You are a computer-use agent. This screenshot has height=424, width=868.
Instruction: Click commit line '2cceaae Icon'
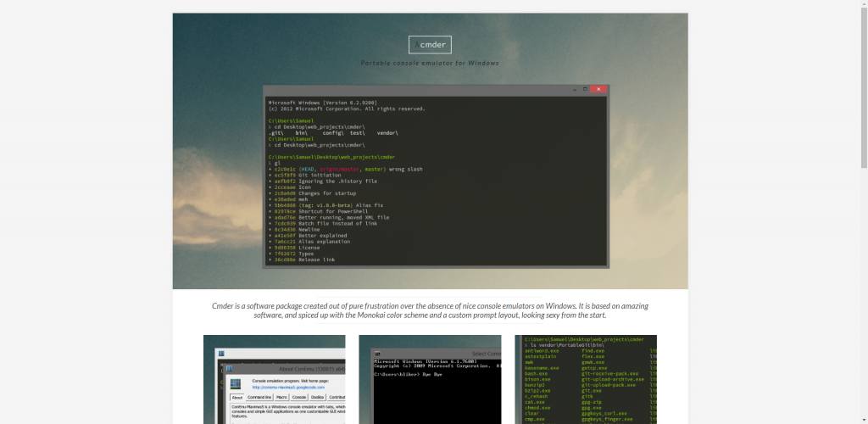click(290, 187)
